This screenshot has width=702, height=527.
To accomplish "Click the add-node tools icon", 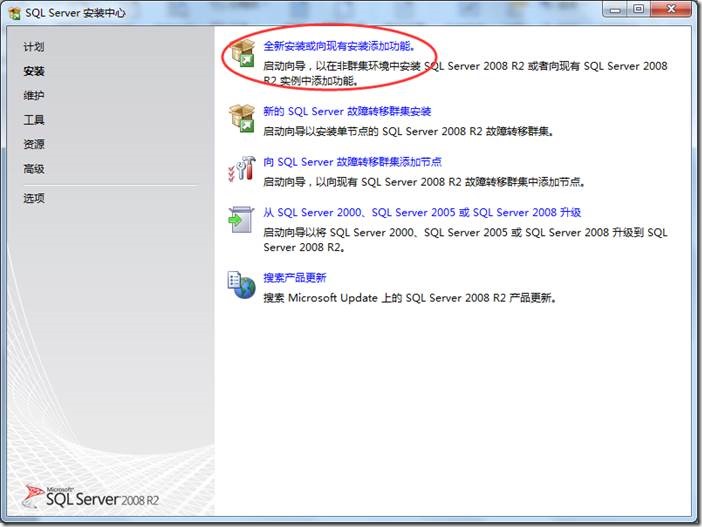I will coord(242,169).
